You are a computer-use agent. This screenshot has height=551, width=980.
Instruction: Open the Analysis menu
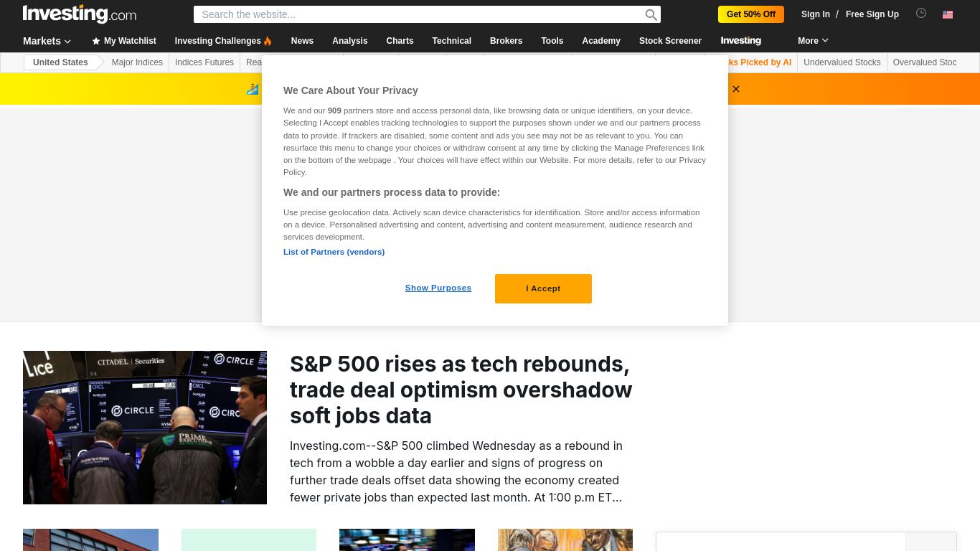(350, 41)
